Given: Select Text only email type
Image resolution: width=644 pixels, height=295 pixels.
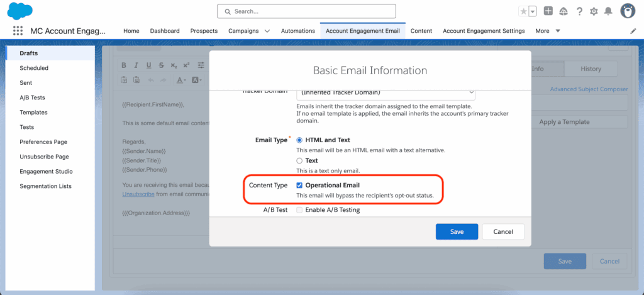Looking at the screenshot, I should pos(299,160).
